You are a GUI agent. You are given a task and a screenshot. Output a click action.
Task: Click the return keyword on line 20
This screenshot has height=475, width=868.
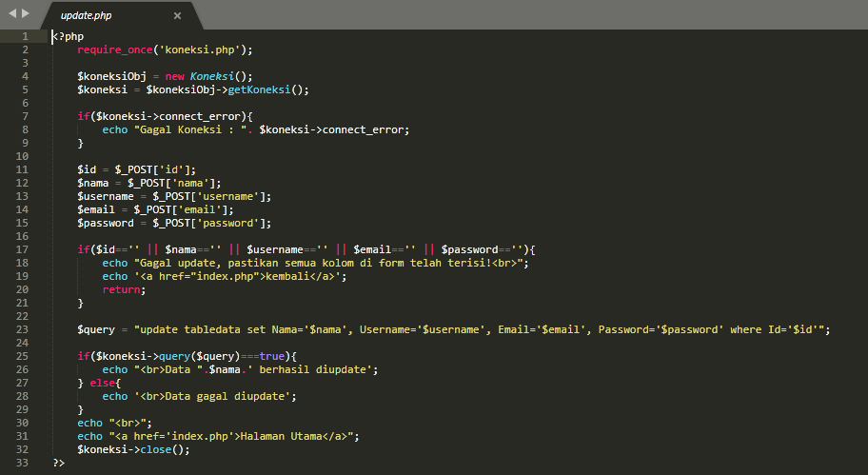pyautogui.click(x=121, y=289)
